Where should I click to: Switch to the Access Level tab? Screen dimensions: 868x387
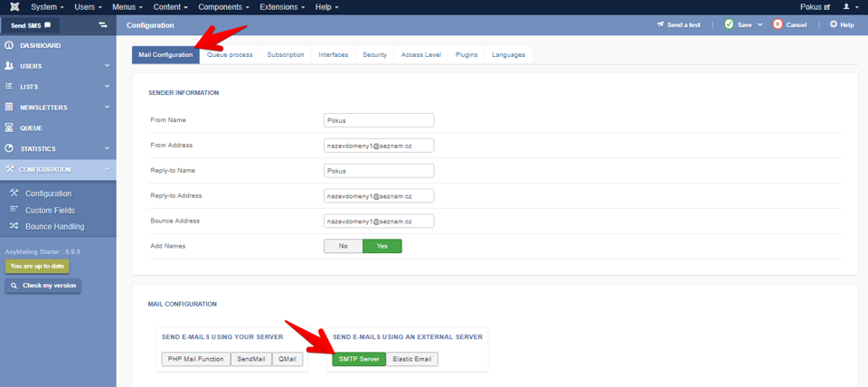point(421,55)
